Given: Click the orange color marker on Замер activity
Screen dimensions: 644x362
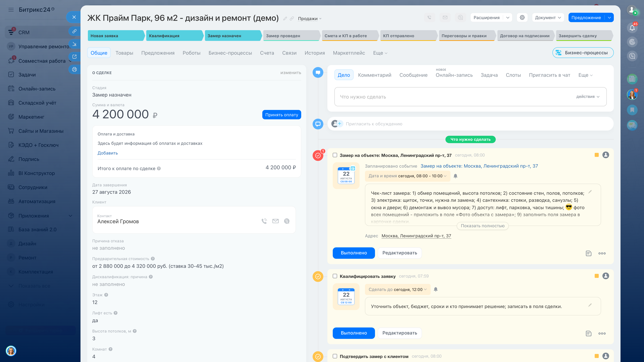Looking at the screenshot, I should [597, 155].
